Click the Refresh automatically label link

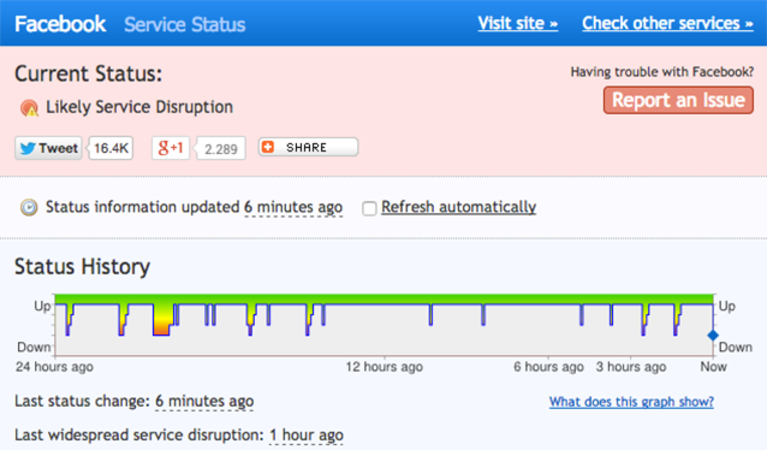pos(458,207)
